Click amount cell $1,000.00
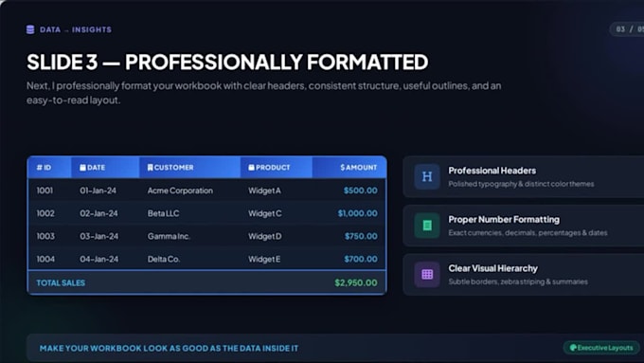 (x=358, y=213)
